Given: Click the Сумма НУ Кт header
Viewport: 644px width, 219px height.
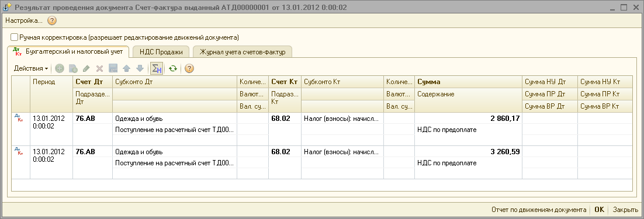Looking at the screenshot, I should click(x=605, y=82).
